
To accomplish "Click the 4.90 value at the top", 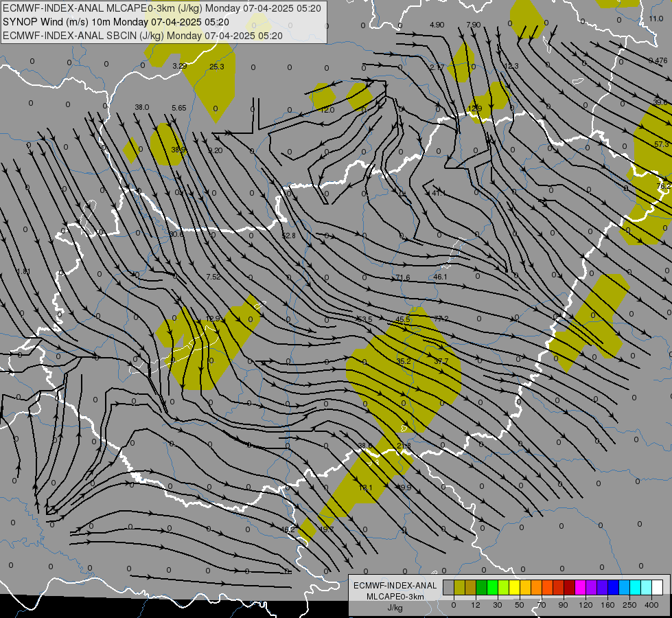I will (437, 25).
